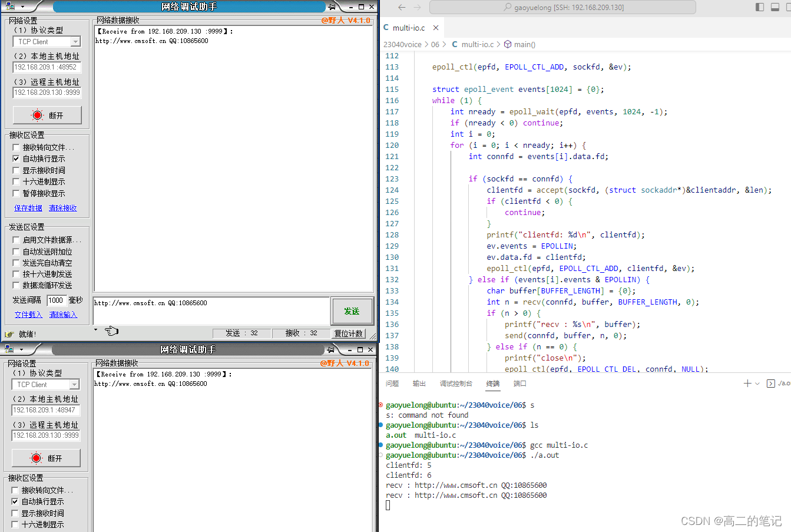The height and width of the screenshot is (532, 791).
Task: Select the multi-io.c editor tab
Action: point(411,28)
